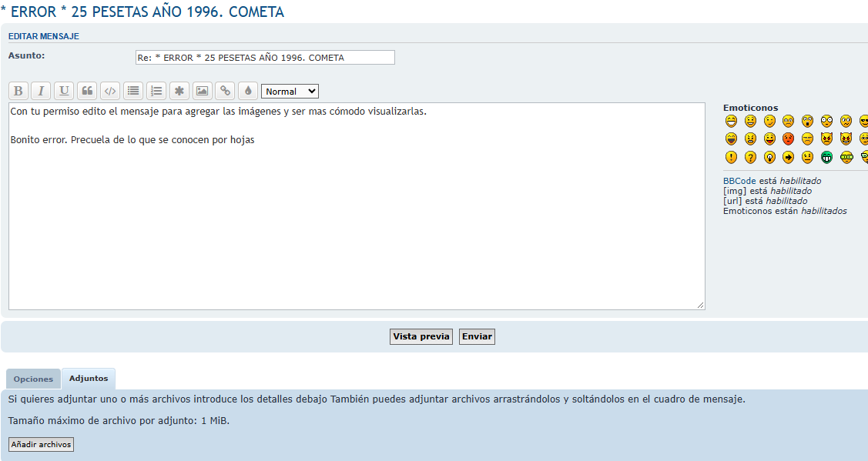Screen dimensions: 868x461
Task: Open the BBCode help link
Action: [x=739, y=181]
